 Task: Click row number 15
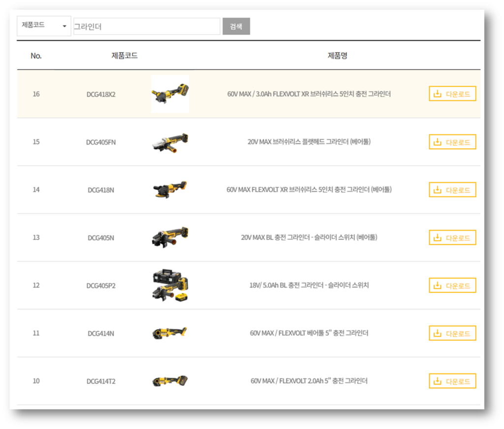[36, 141]
